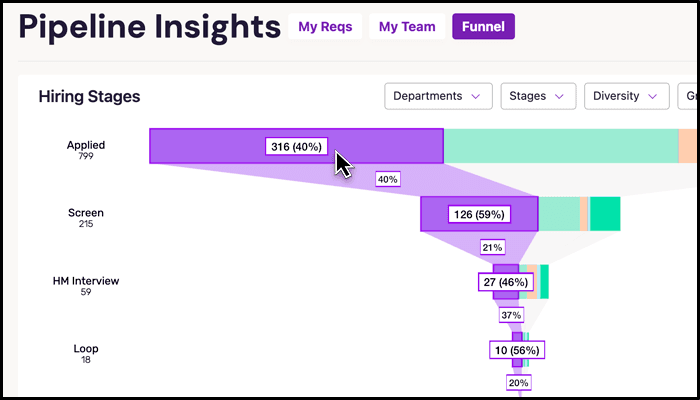
Task: Click the Hiring Stages heading
Action: (x=89, y=97)
